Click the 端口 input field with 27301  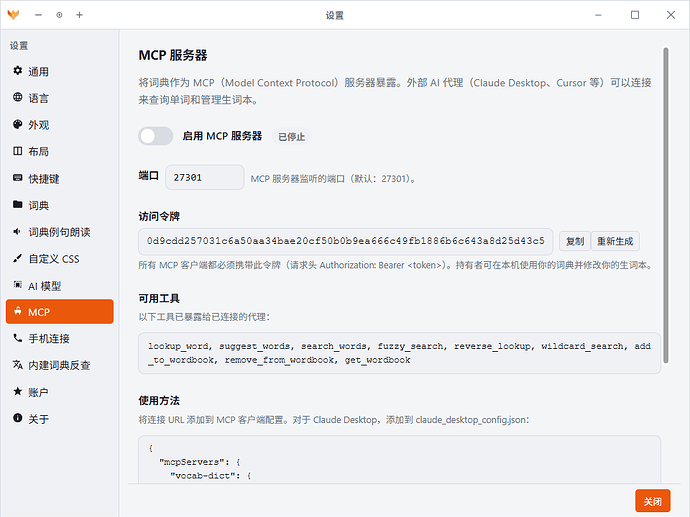(205, 177)
